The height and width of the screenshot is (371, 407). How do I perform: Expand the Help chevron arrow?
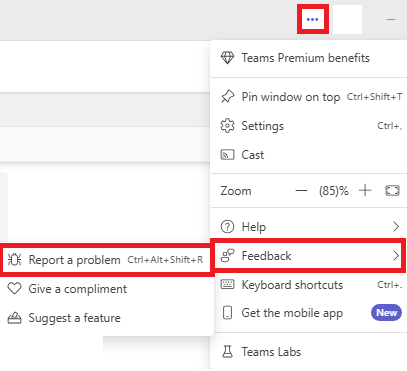click(396, 227)
